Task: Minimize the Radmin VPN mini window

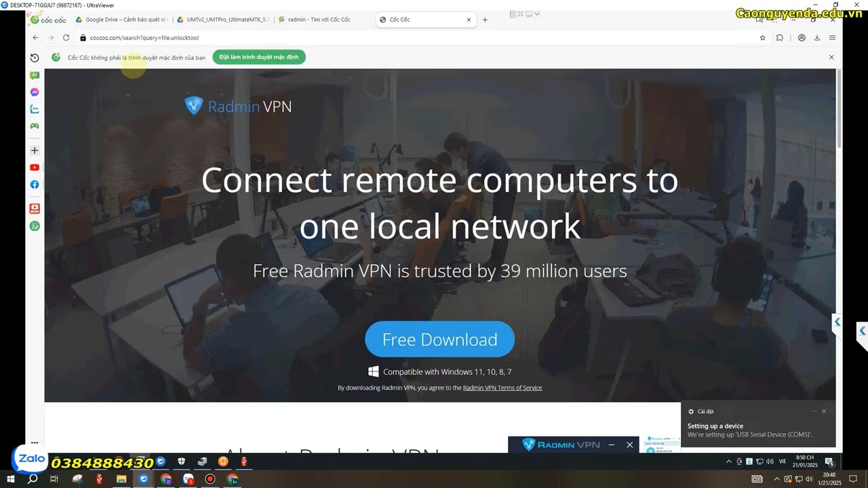Action: [x=612, y=445]
